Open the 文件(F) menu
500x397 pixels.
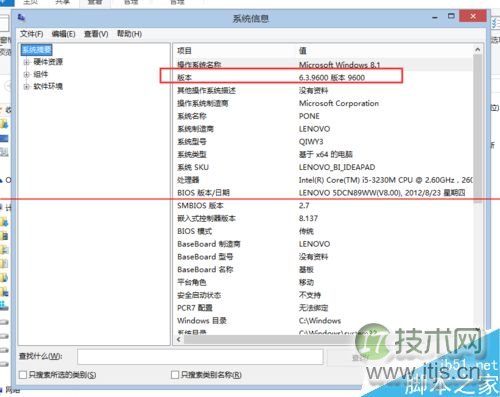pos(32,34)
